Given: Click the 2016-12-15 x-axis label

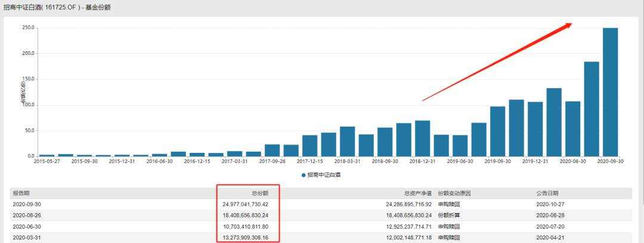Looking at the screenshot, I should (x=197, y=162).
